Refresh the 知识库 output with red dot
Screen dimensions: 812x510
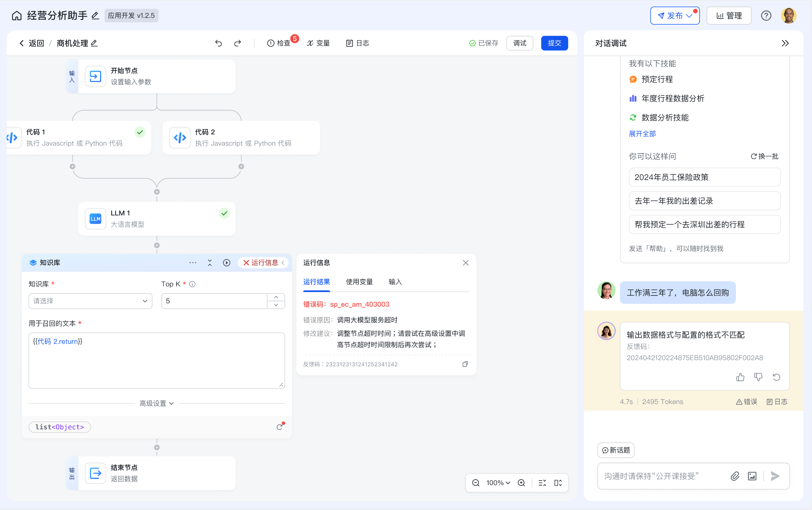(280, 427)
